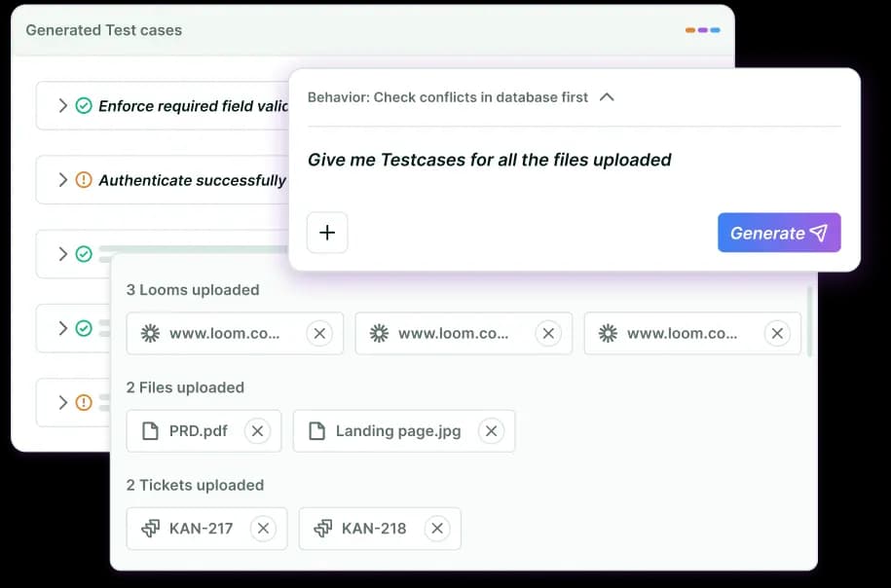Viewport: 891px width, 588px height.
Task: Click the 2 Files uploaded heading
Action: click(185, 387)
